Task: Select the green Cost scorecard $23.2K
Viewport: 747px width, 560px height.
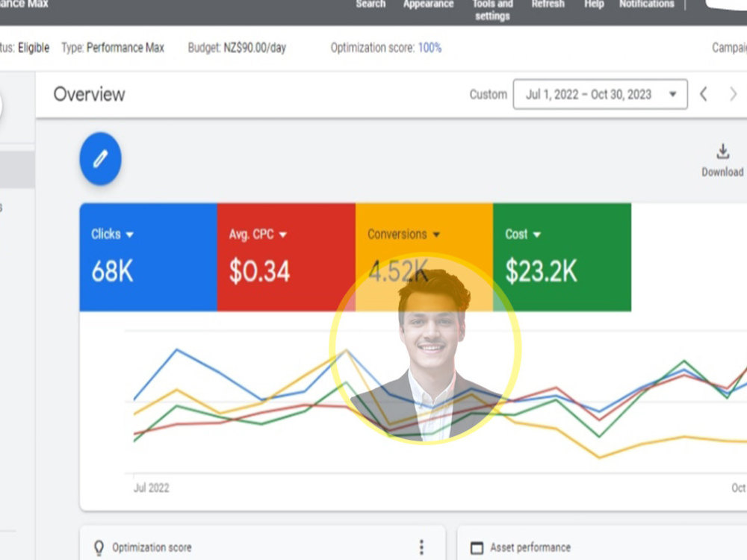Action: (541, 271)
